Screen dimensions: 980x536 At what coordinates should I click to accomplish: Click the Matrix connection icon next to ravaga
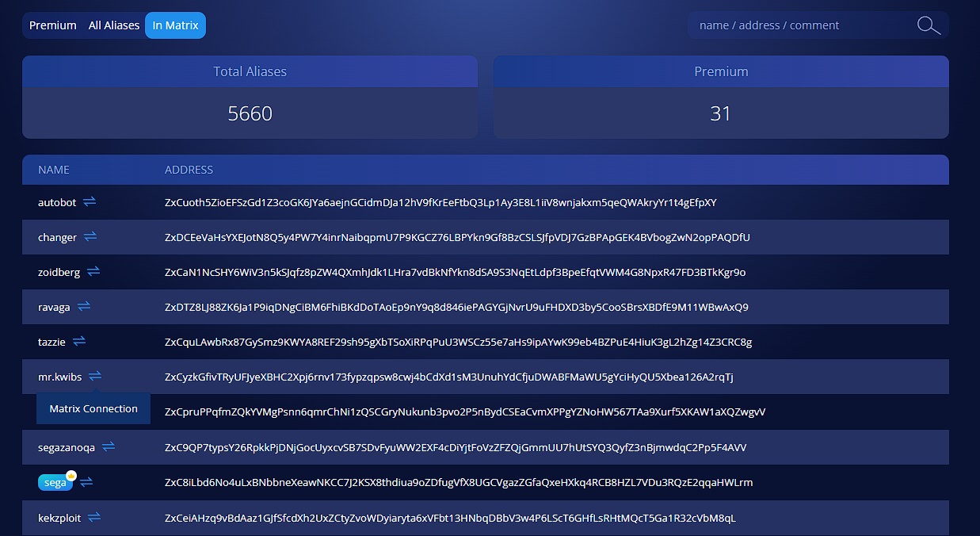click(x=84, y=307)
